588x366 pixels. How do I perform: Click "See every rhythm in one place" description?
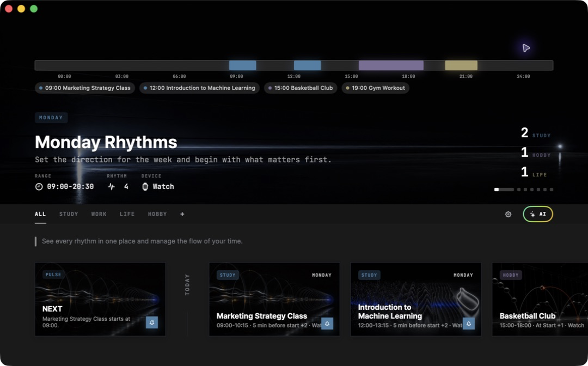click(x=142, y=241)
